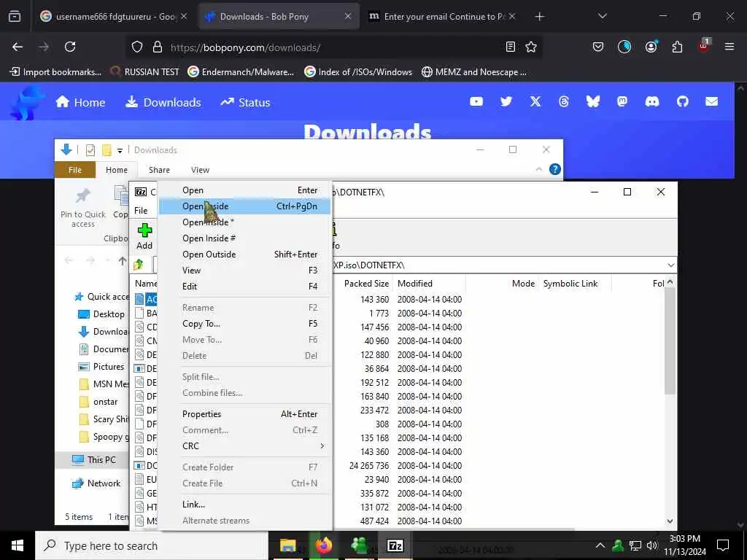Open the Pocket save icon
The height and width of the screenshot is (560, 747).
click(598, 47)
